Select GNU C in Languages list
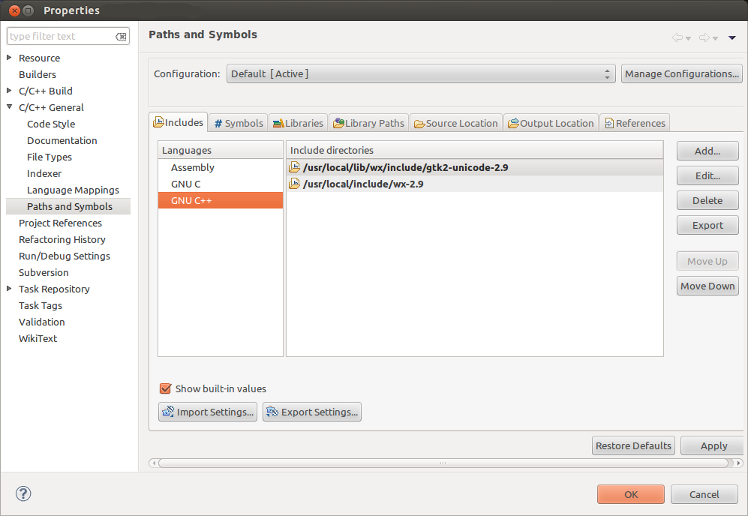 186,184
